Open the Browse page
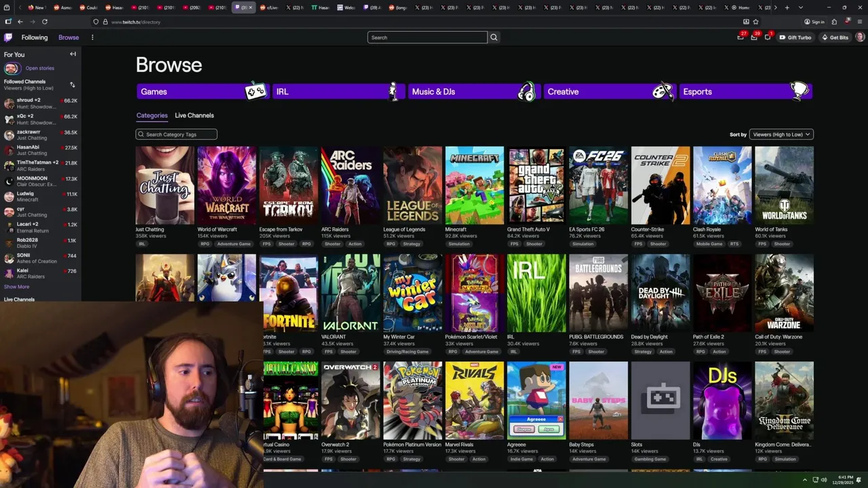The height and width of the screenshot is (488, 868). (x=68, y=37)
